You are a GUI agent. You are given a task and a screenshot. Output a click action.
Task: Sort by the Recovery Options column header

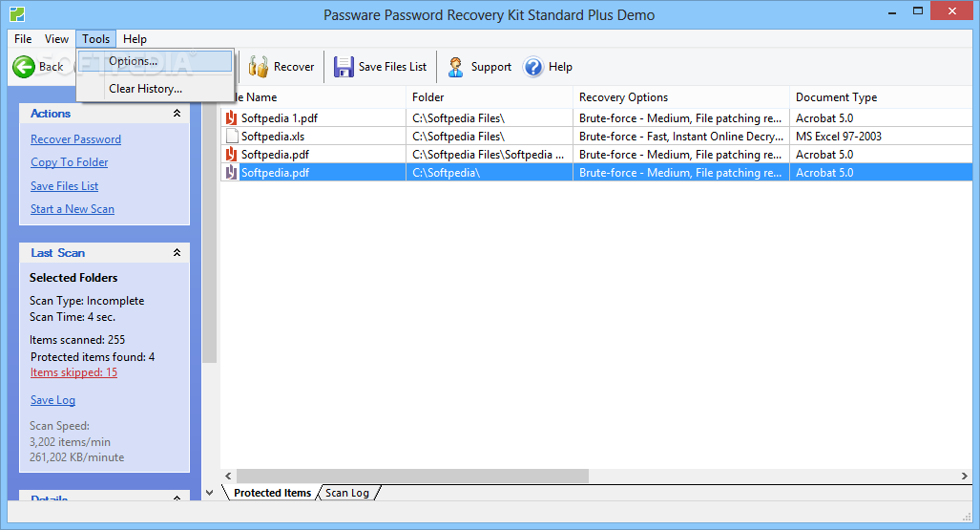(x=681, y=97)
